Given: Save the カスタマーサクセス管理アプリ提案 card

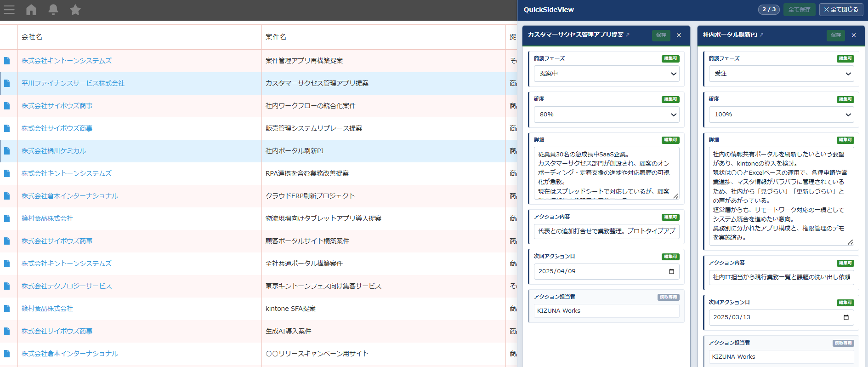Looking at the screenshot, I should [661, 35].
